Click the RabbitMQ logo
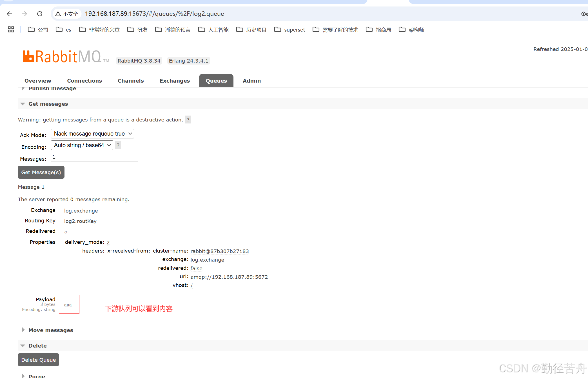Image resolution: width=588 pixels, height=378 pixels. tap(65, 56)
